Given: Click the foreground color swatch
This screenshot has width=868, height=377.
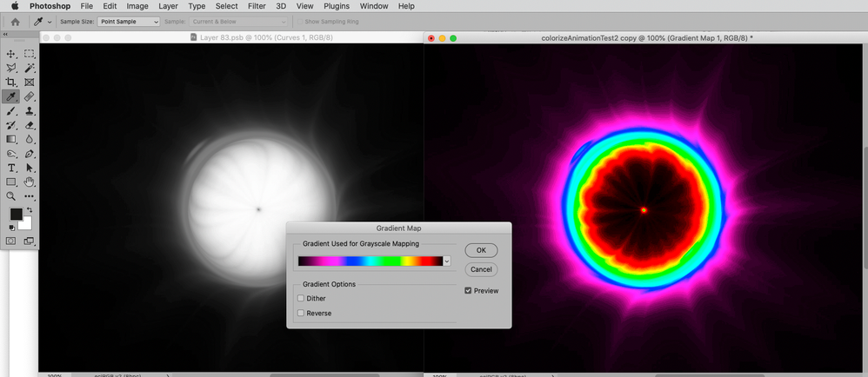Looking at the screenshot, I should pos(16,214).
